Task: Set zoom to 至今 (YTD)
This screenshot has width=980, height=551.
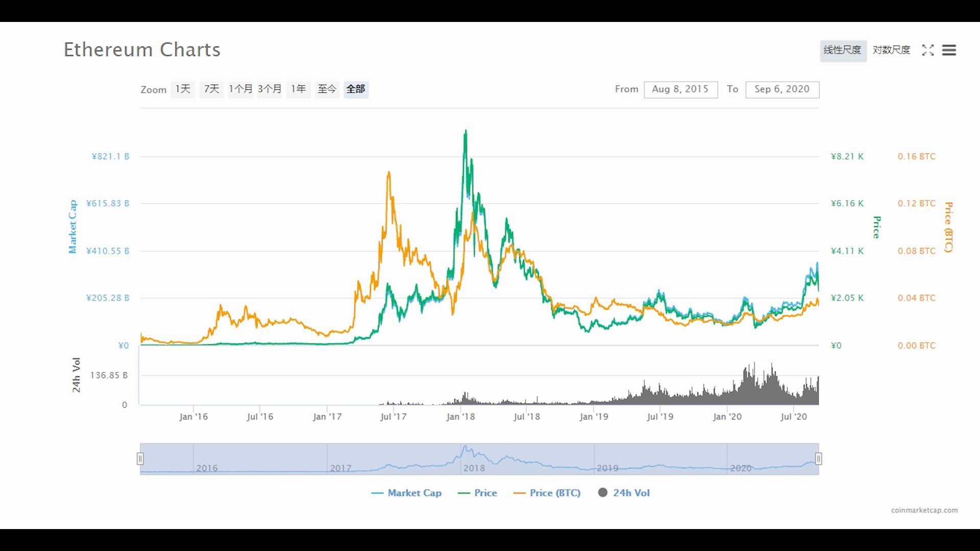Action: coord(327,89)
